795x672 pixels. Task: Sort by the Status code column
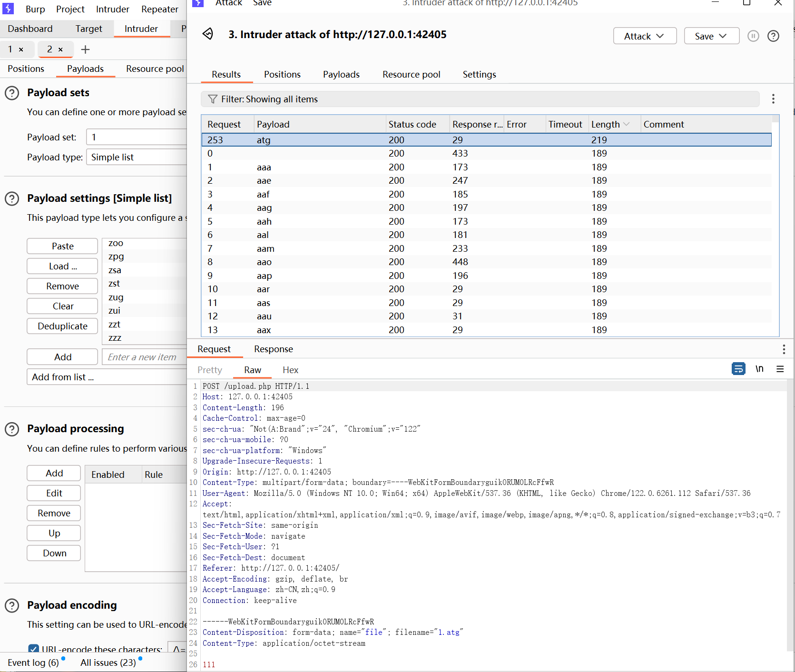tap(417, 124)
